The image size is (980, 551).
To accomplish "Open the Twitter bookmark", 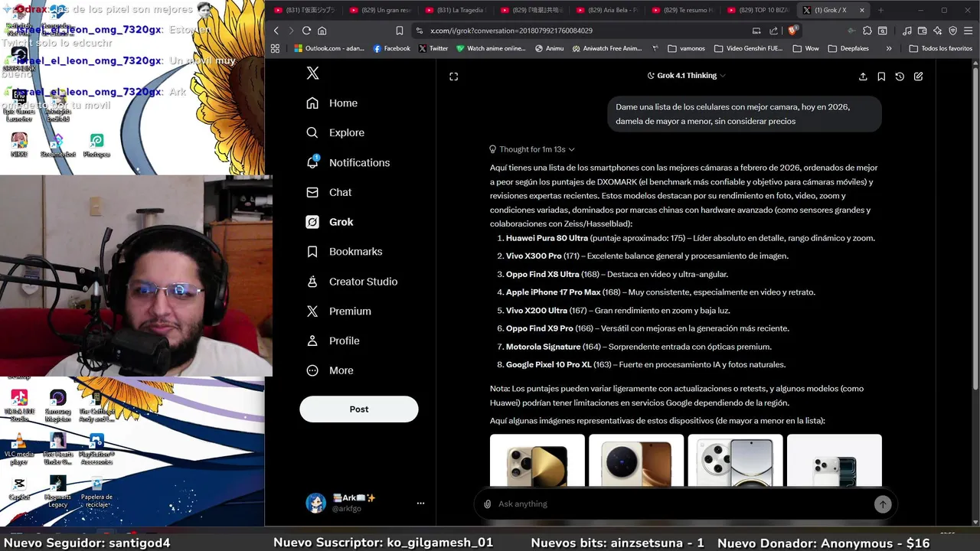I will click(x=433, y=48).
